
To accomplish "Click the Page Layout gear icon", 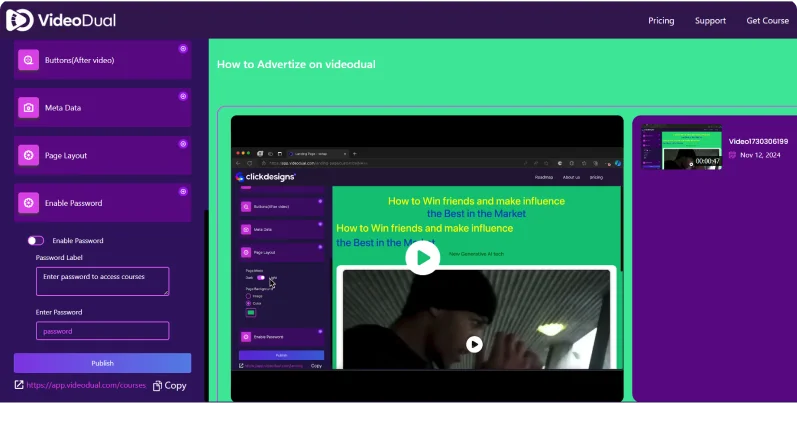I will (28, 156).
